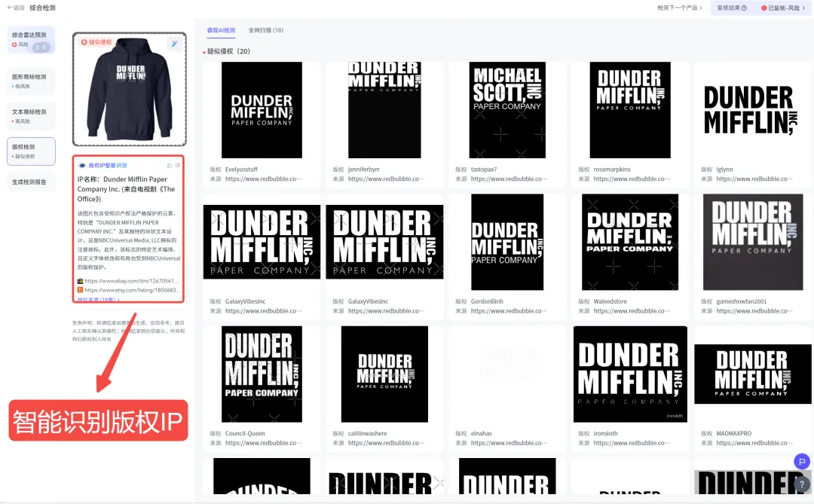Open redbubble source link under MADMAXPRO
The width and height of the screenshot is (814, 504).
click(754, 443)
